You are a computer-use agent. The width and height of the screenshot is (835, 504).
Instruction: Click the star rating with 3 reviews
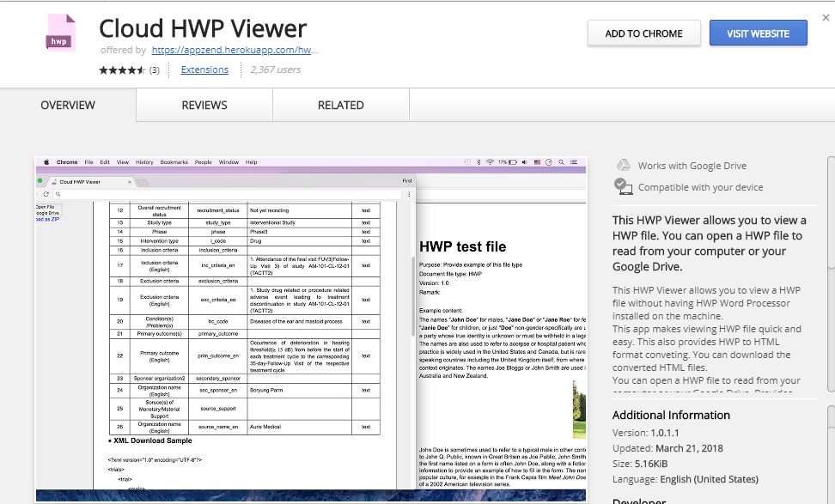click(129, 70)
